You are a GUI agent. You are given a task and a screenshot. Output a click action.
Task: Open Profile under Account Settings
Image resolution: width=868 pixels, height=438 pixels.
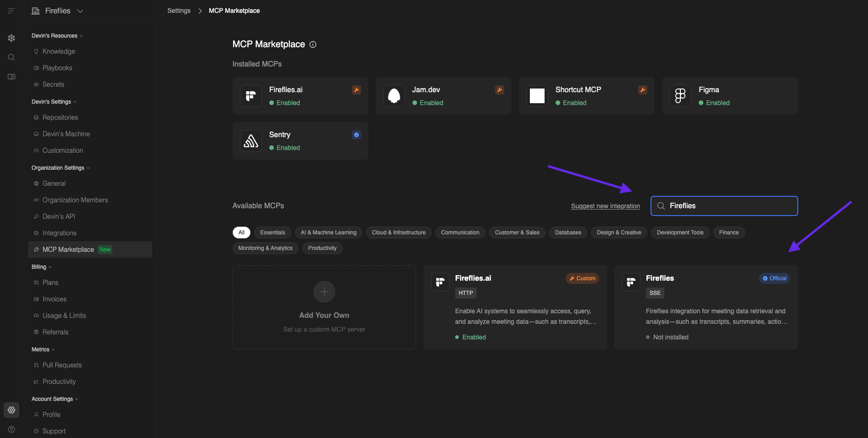pos(90,415)
